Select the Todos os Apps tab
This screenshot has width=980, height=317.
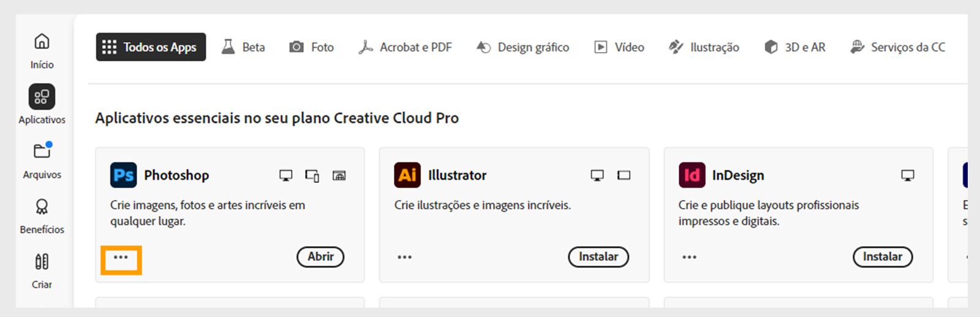point(151,47)
